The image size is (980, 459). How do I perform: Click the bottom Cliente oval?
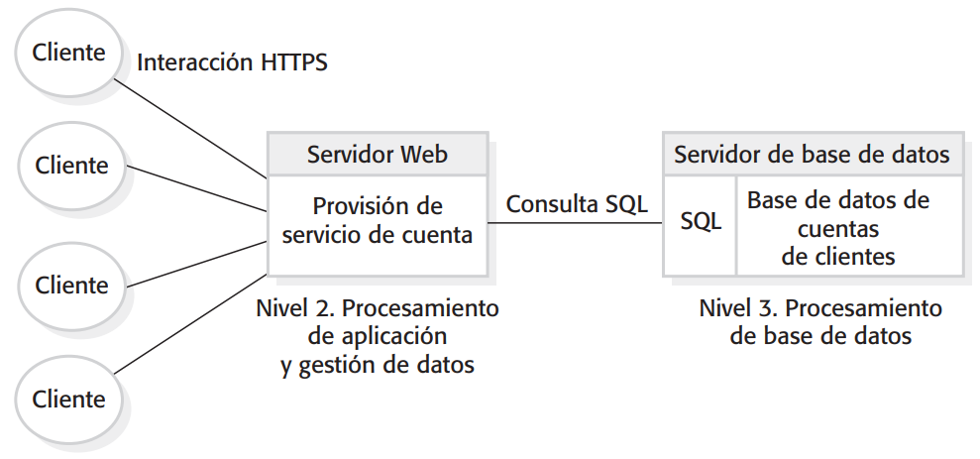click(x=69, y=400)
